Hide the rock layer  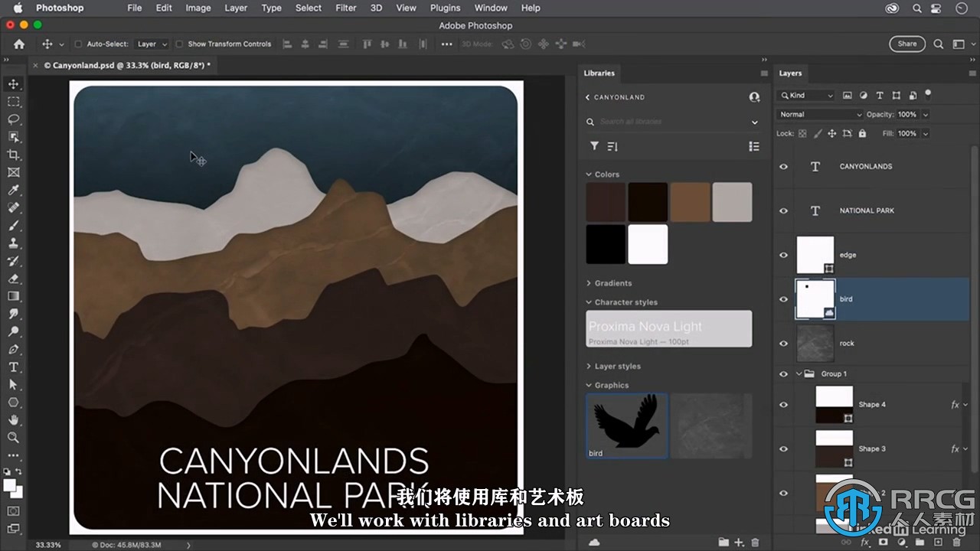[783, 344]
